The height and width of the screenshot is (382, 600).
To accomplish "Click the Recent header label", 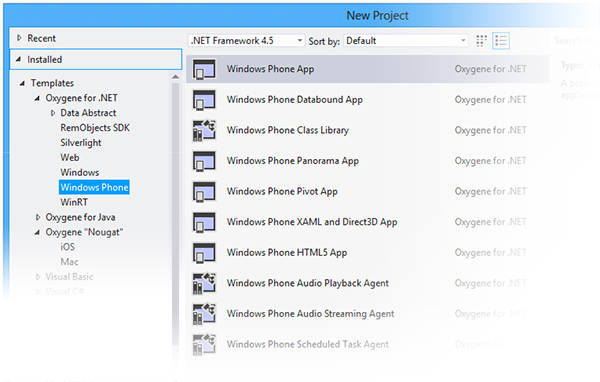I will coord(41,38).
